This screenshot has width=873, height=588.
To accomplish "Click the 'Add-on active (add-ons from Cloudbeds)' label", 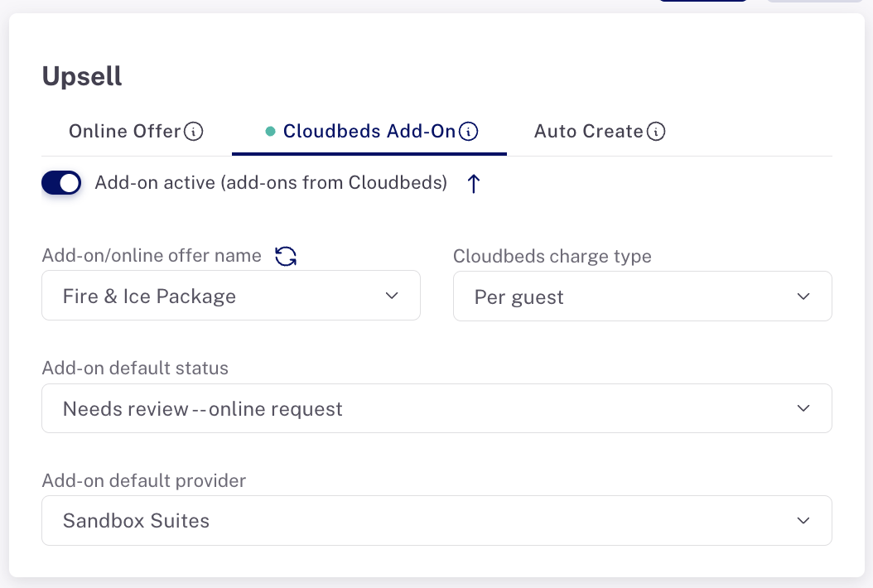I will click(271, 183).
